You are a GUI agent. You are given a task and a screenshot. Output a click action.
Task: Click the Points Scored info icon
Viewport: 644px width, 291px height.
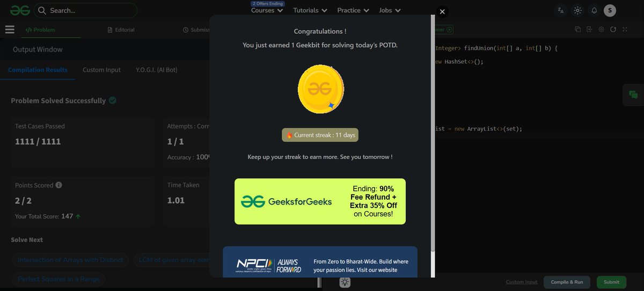[58, 185]
